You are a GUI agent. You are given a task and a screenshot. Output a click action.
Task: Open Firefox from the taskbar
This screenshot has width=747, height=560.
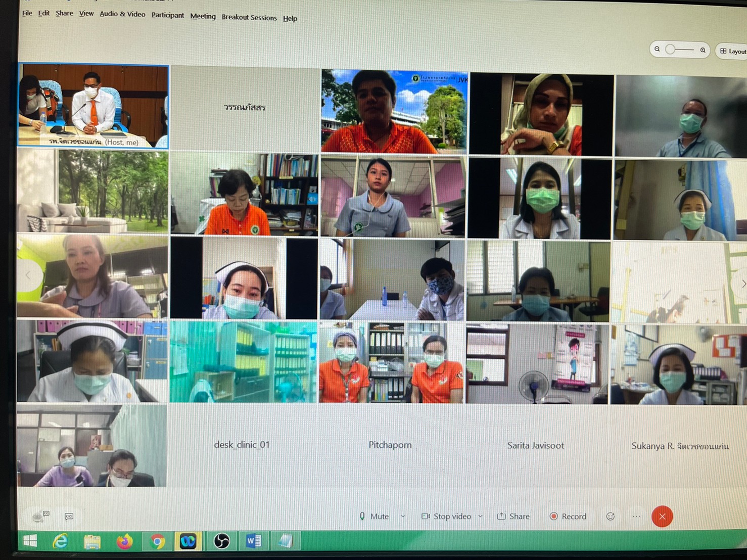(x=124, y=541)
